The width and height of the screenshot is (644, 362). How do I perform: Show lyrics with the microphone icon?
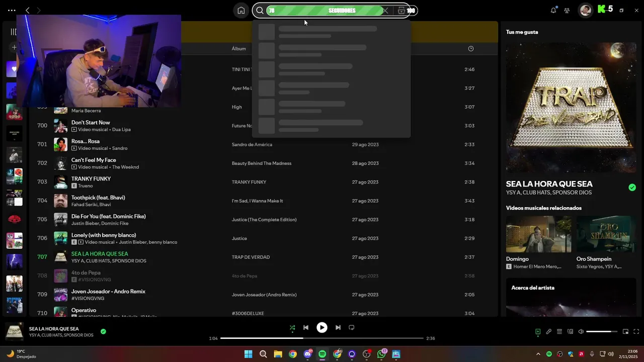549,331
